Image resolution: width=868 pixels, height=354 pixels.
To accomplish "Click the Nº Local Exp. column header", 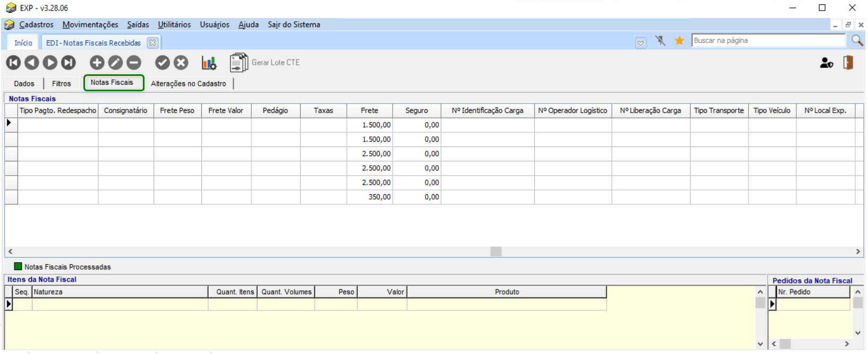I will (826, 110).
